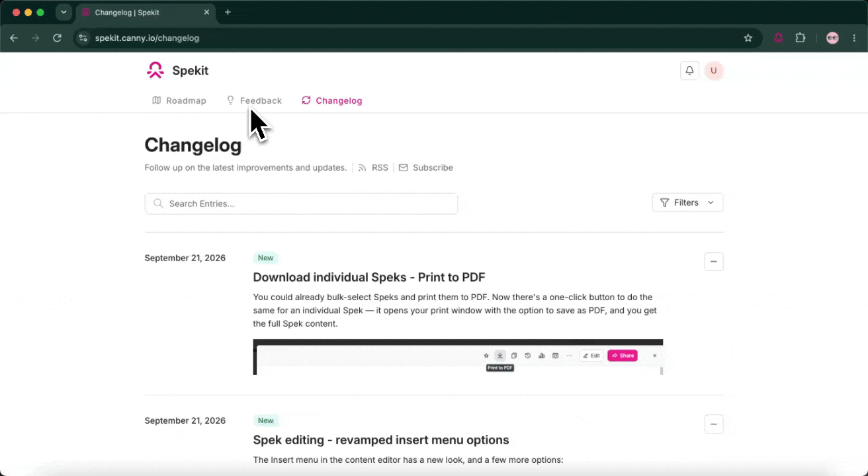Open the Spekit extension icon in toolbar

point(779,38)
